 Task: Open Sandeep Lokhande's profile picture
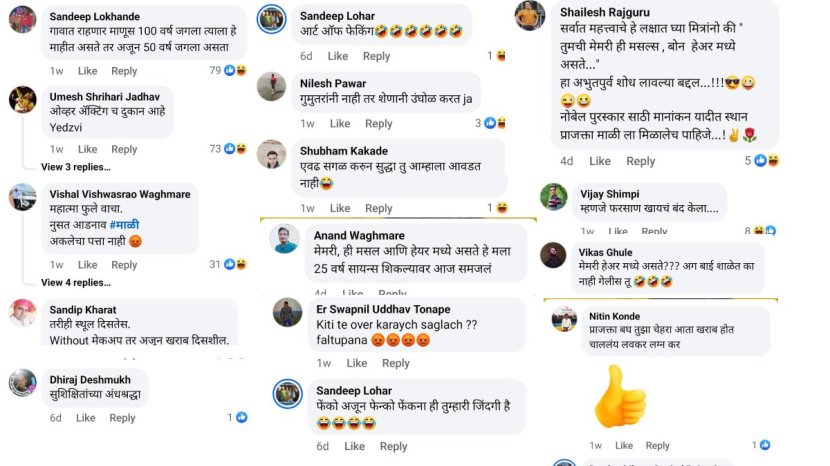tap(22, 19)
